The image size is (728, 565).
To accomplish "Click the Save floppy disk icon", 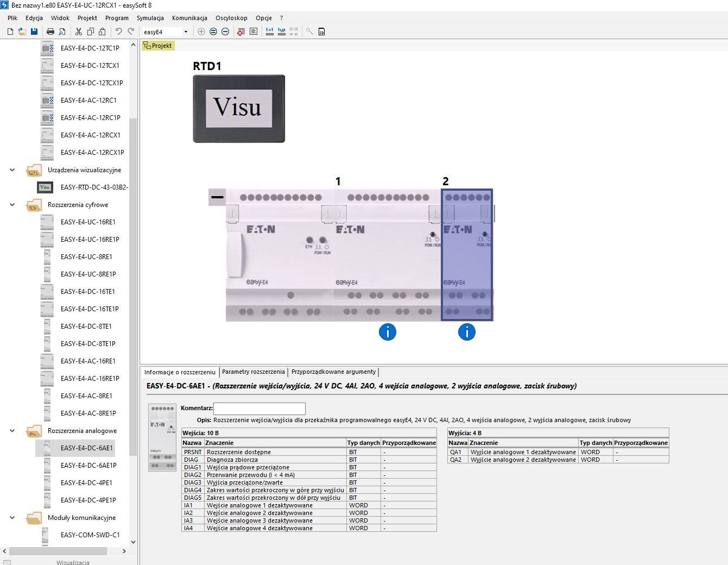I will click(34, 32).
